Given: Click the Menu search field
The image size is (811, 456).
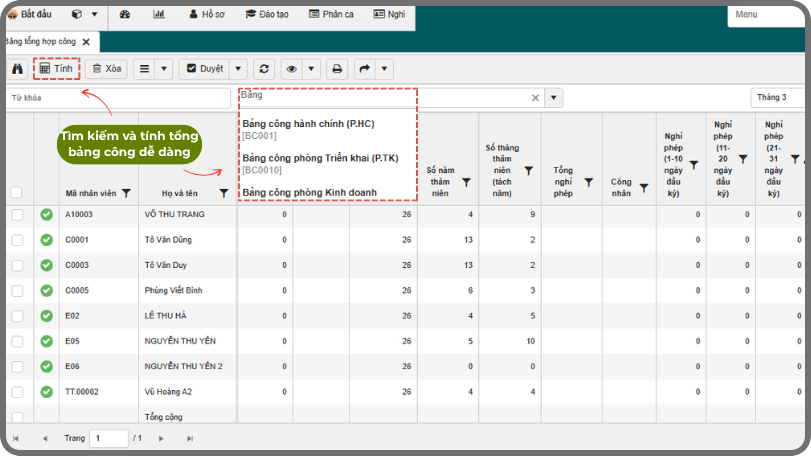Looking at the screenshot, I should 767,15.
